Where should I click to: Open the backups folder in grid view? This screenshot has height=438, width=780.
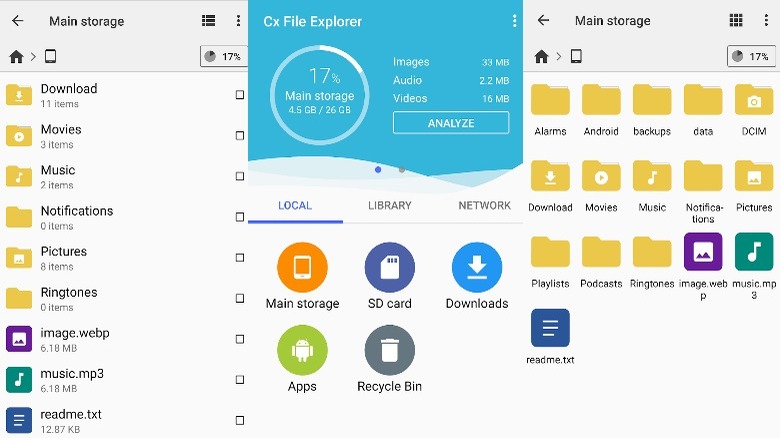tap(652, 110)
